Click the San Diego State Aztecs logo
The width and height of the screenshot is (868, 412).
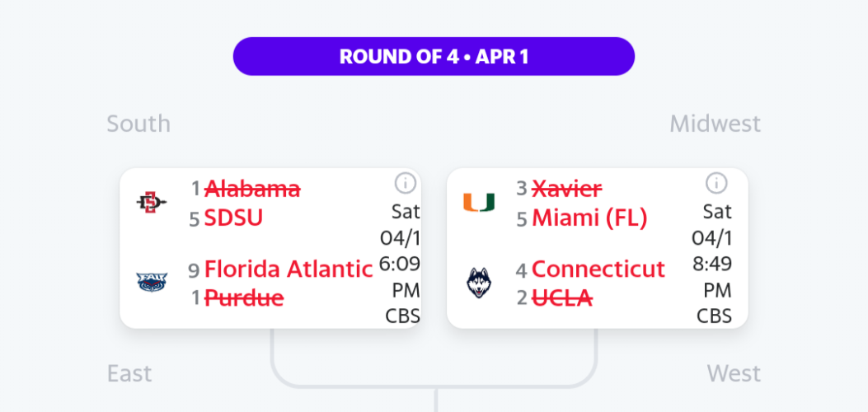point(151,203)
